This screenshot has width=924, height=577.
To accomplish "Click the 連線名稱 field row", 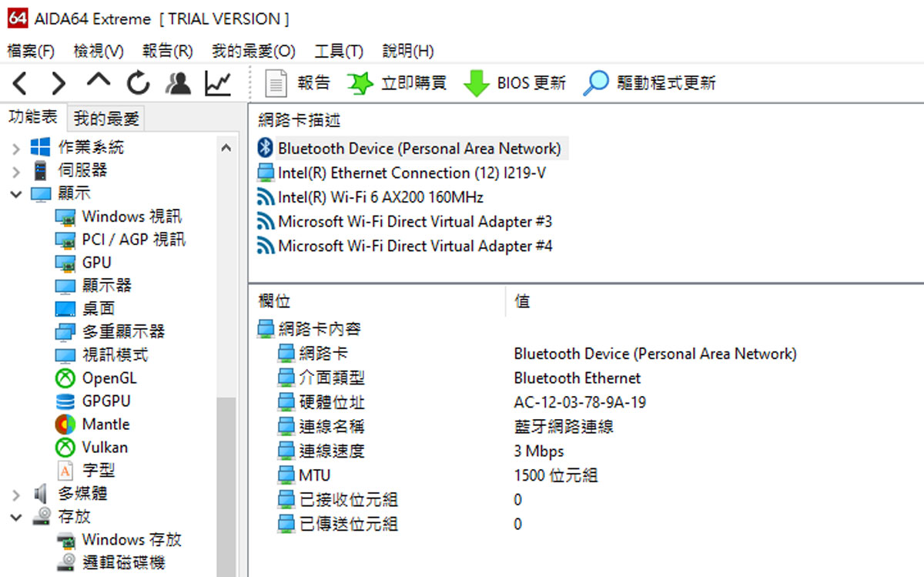I will 320,427.
